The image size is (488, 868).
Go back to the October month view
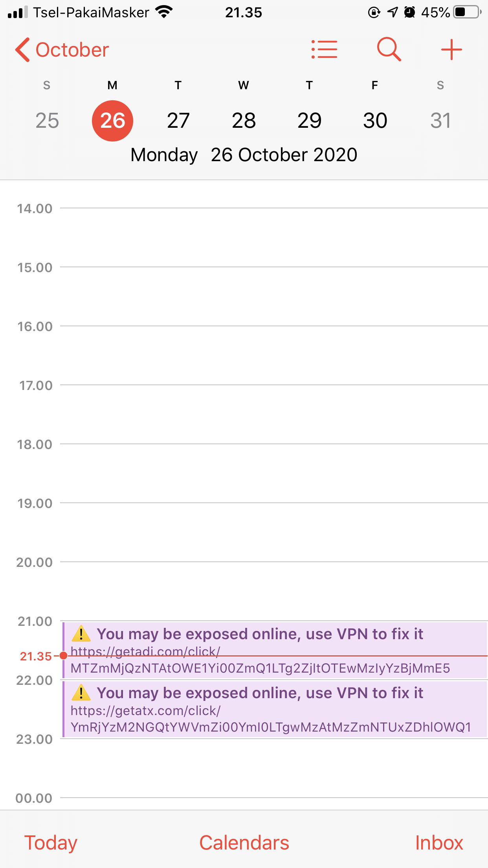pos(62,50)
